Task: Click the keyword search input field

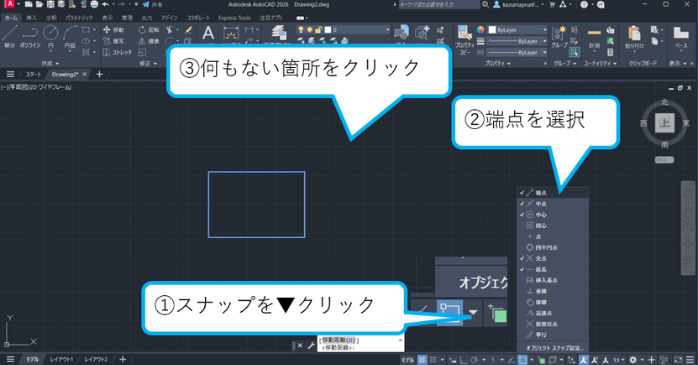Action: click(x=439, y=4)
